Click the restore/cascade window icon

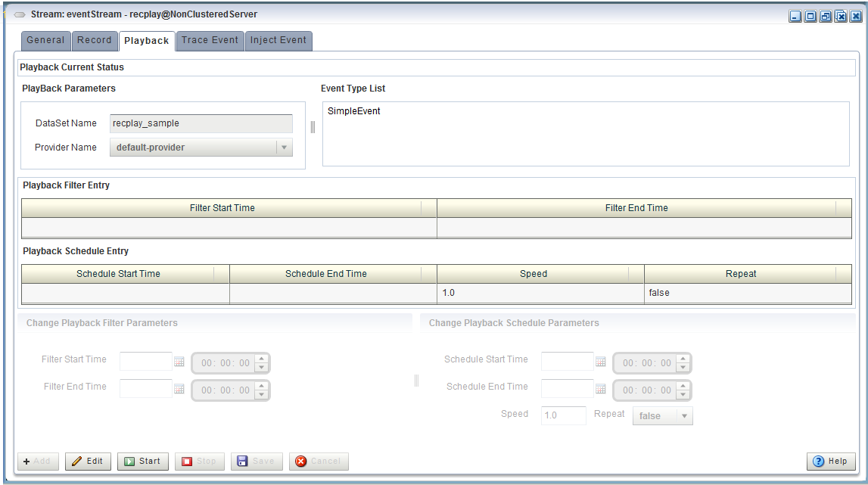[826, 16]
